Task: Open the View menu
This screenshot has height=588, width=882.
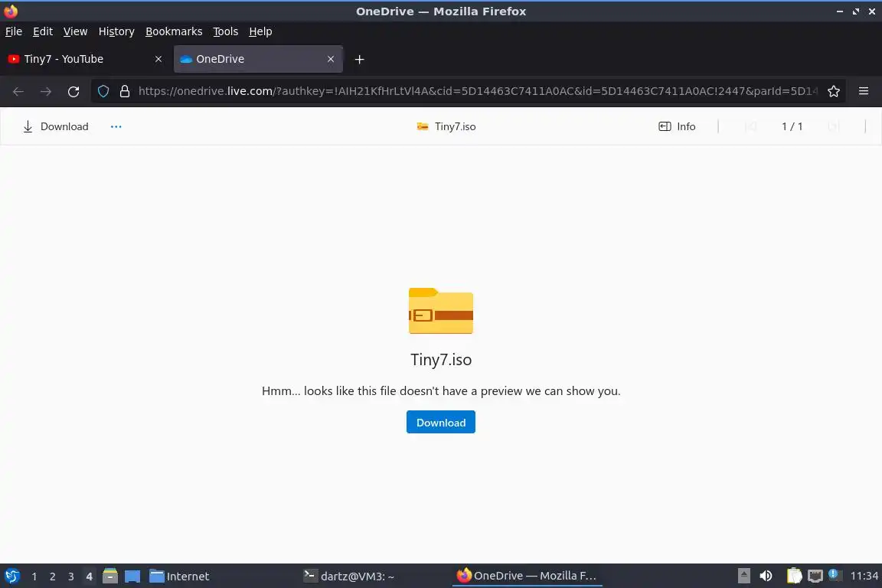Action: [75, 31]
